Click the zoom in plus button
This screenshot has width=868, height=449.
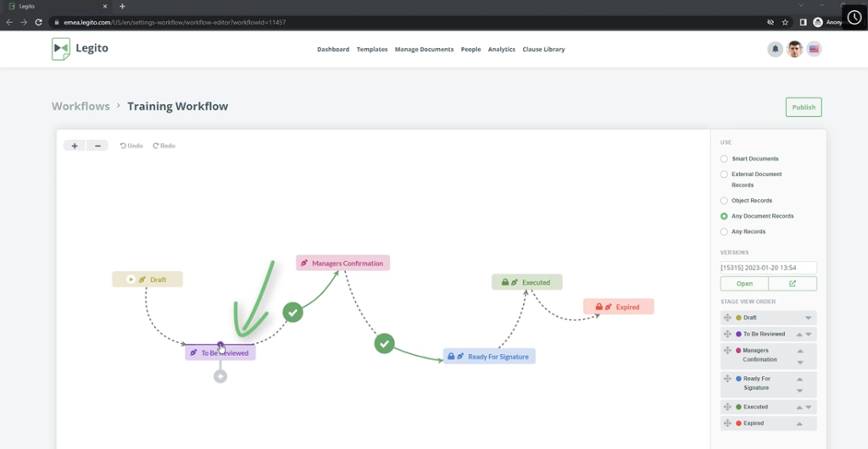(x=75, y=146)
